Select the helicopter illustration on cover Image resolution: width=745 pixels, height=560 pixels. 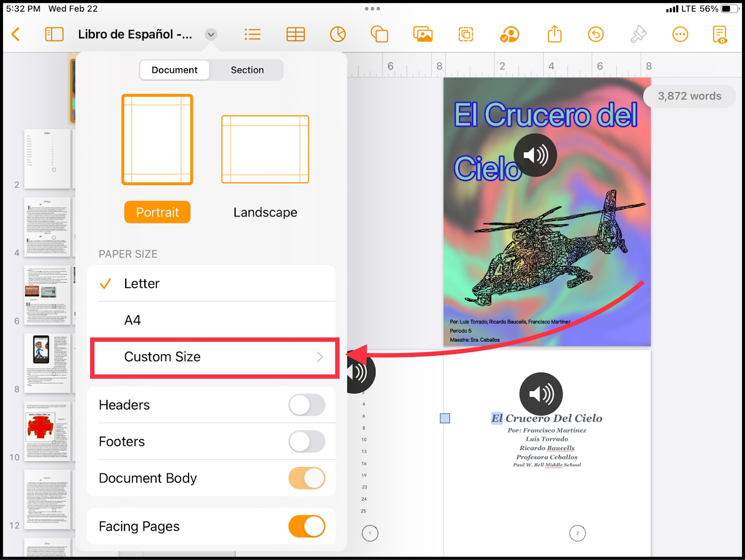[x=559, y=247]
